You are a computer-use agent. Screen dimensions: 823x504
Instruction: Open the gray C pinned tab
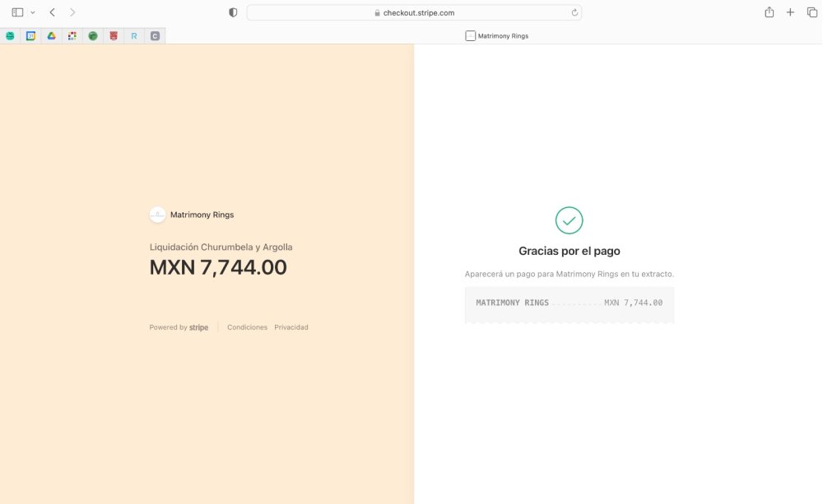pyautogui.click(x=155, y=35)
